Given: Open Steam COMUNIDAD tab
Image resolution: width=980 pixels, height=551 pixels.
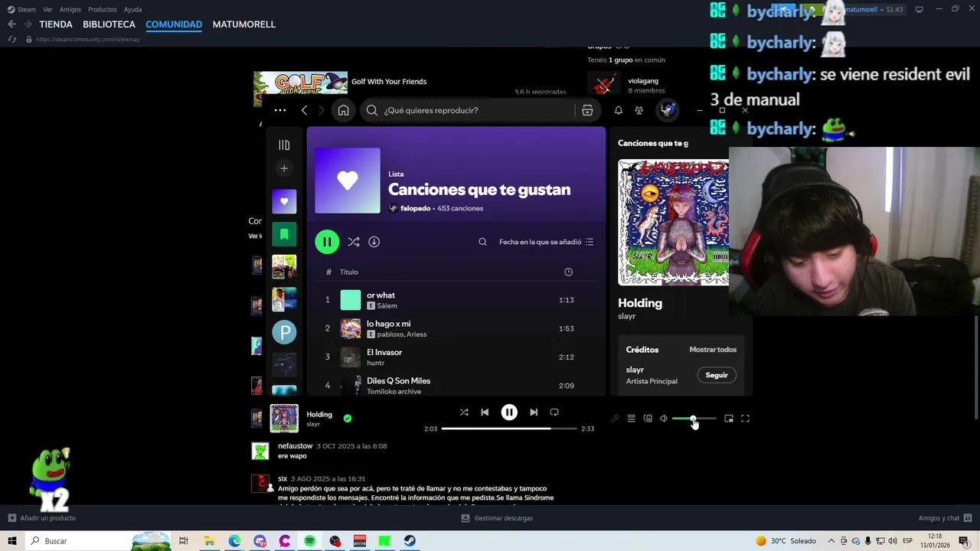Looking at the screenshot, I should tap(174, 24).
